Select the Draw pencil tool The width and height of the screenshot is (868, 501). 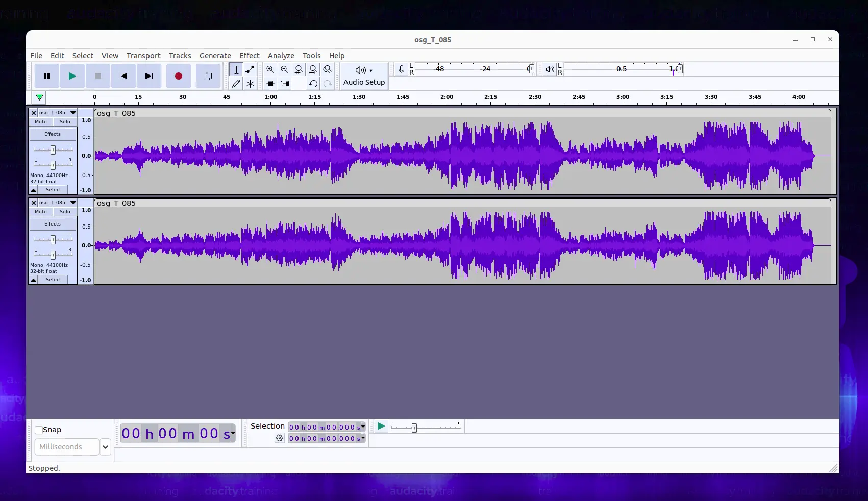(x=236, y=83)
